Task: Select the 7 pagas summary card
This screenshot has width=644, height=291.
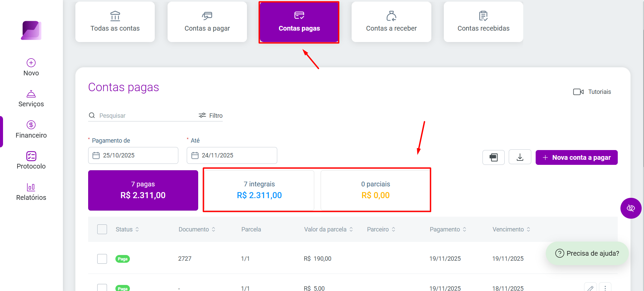Action: [x=143, y=190]
